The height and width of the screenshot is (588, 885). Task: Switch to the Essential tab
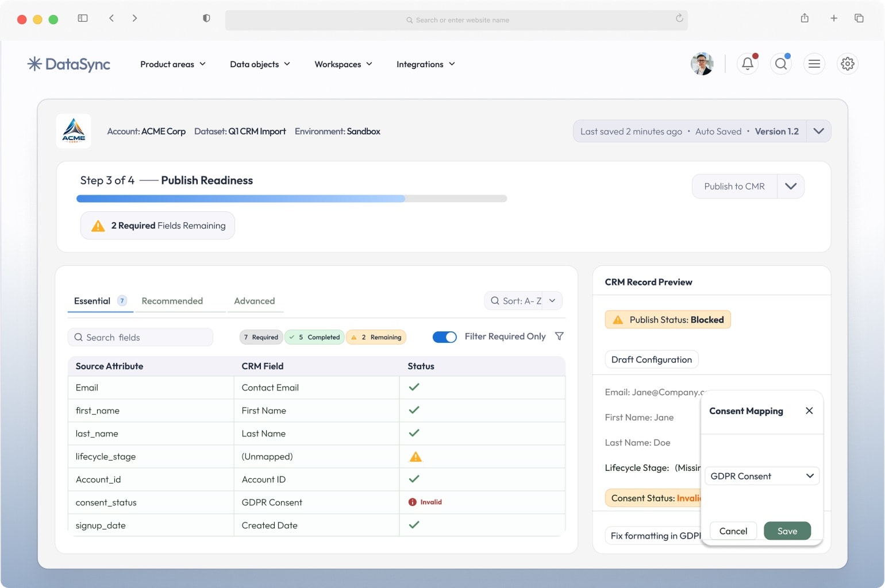tap(100, 301)
